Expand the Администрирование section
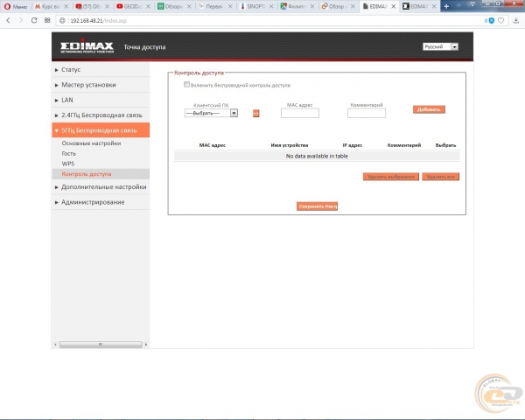Viewport: 525px width, 420px height. [101, 202]
